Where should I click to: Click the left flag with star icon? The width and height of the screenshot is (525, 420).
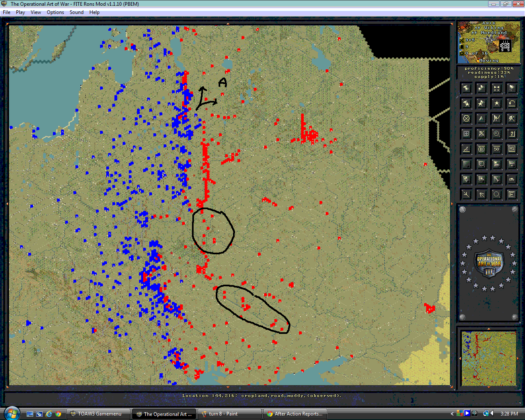pyautogui.click(x=466, y=103)
